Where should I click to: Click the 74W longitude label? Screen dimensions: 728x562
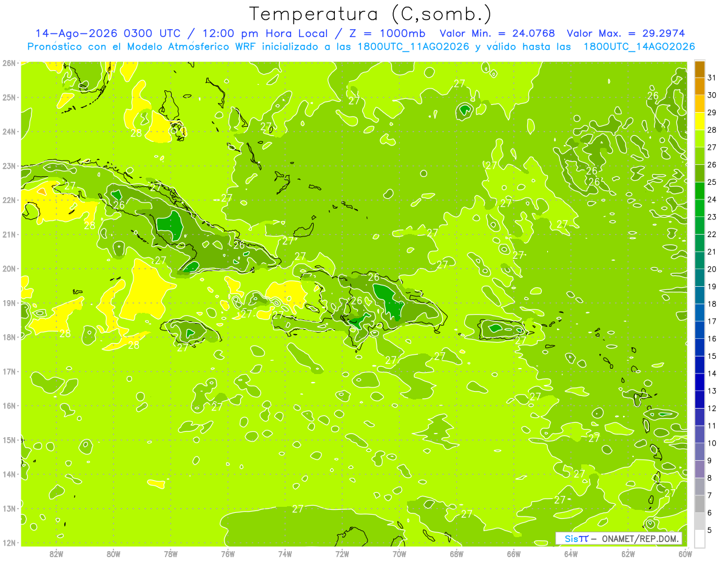[285, 553]
